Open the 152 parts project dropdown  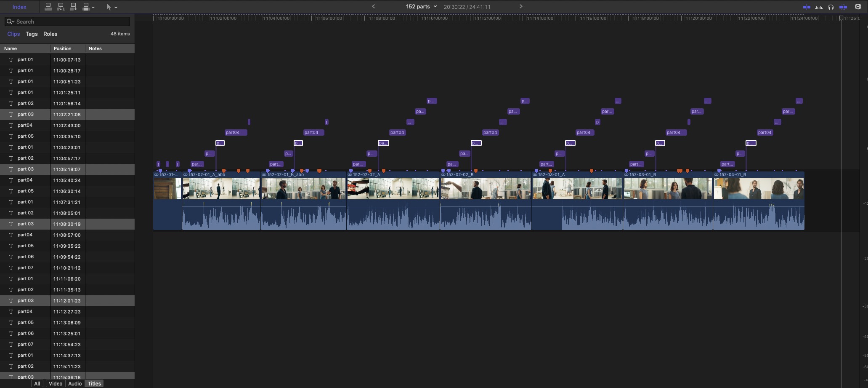(421, 6)
